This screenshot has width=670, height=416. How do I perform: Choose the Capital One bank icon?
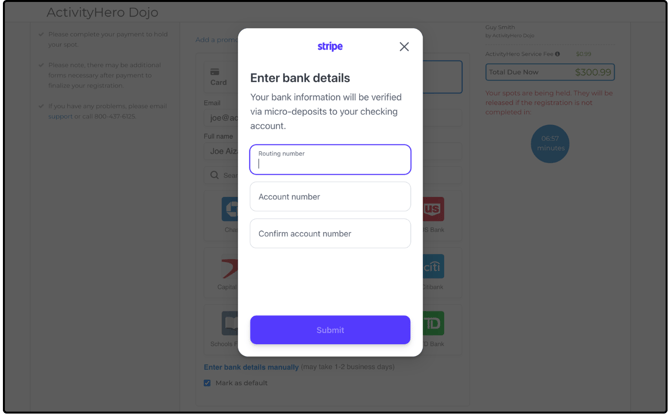point(230,268)
